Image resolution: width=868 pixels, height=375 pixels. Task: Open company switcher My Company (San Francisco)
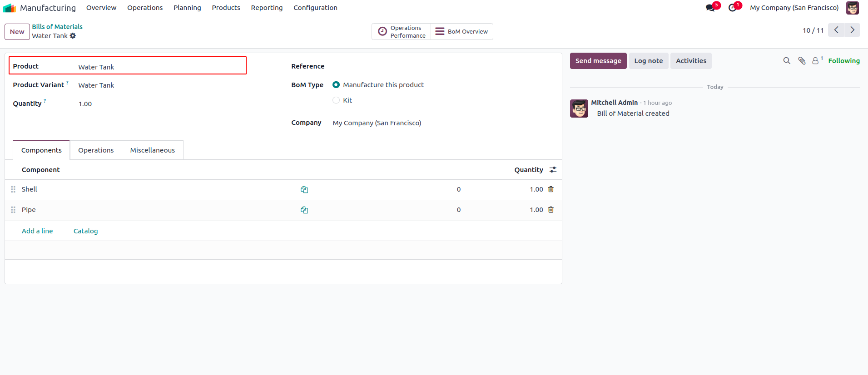(x=794, y=8)
